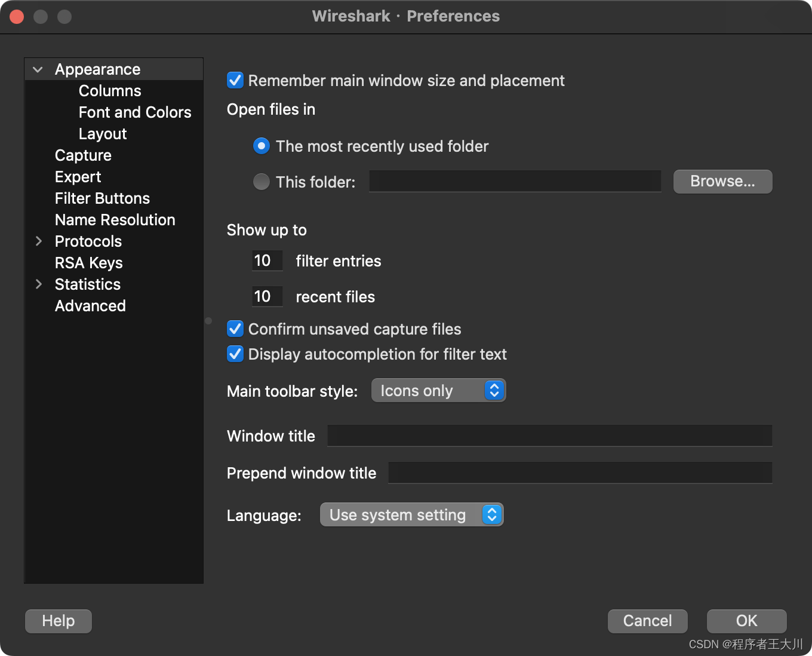Click the Browse button
This screenshot has height=656, width=812.
(x=722, y=182)
